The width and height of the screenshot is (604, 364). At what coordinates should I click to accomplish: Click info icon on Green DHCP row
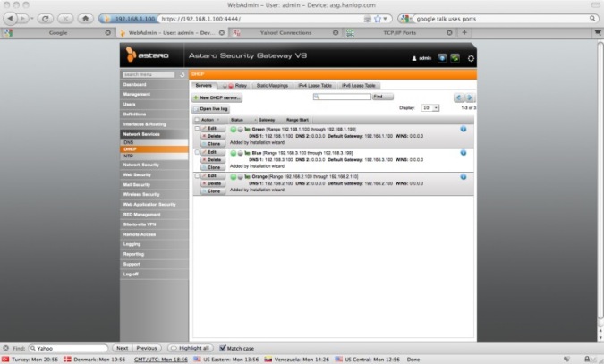coord(463,129)
